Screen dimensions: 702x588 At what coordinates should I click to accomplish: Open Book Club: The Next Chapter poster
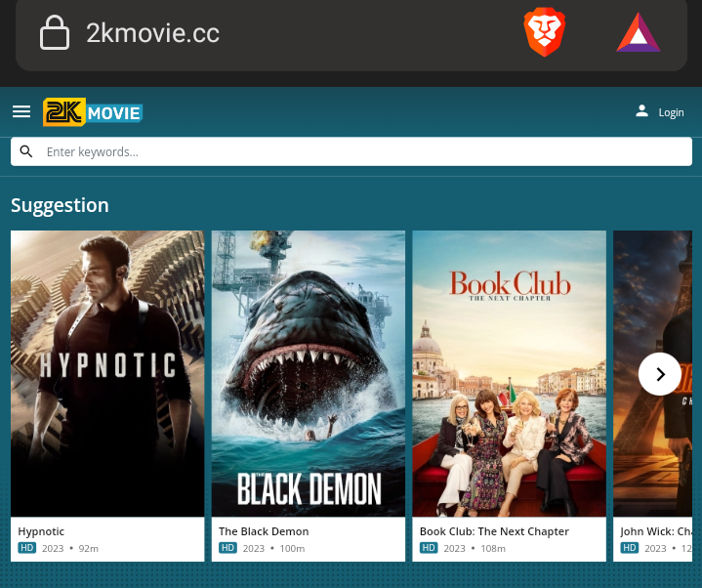[509, 373]
